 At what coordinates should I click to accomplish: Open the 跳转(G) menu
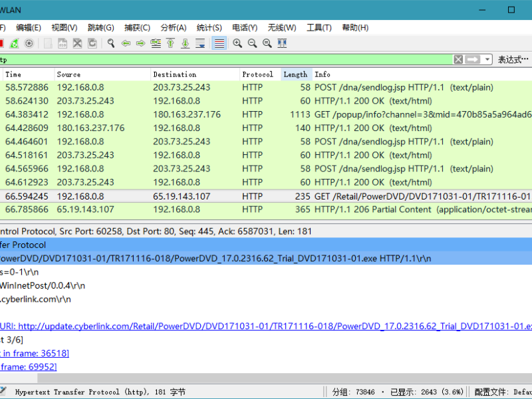point(101,27)
